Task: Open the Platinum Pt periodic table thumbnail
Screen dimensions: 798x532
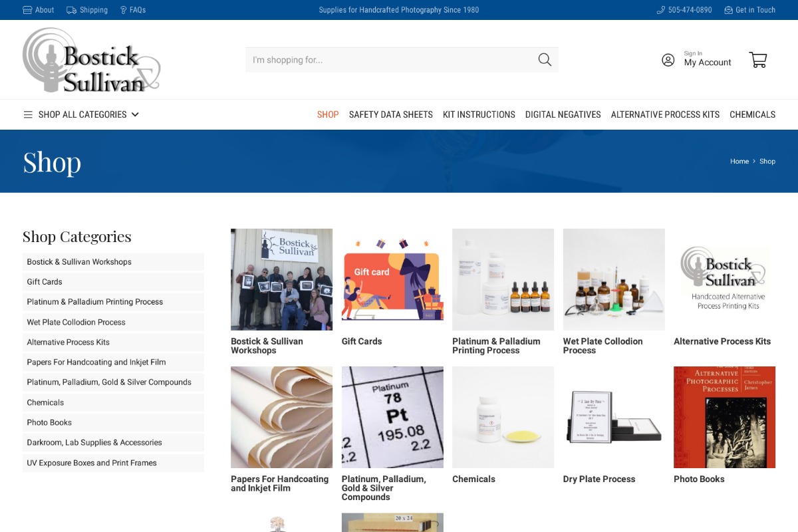Action: pos(392,417)
